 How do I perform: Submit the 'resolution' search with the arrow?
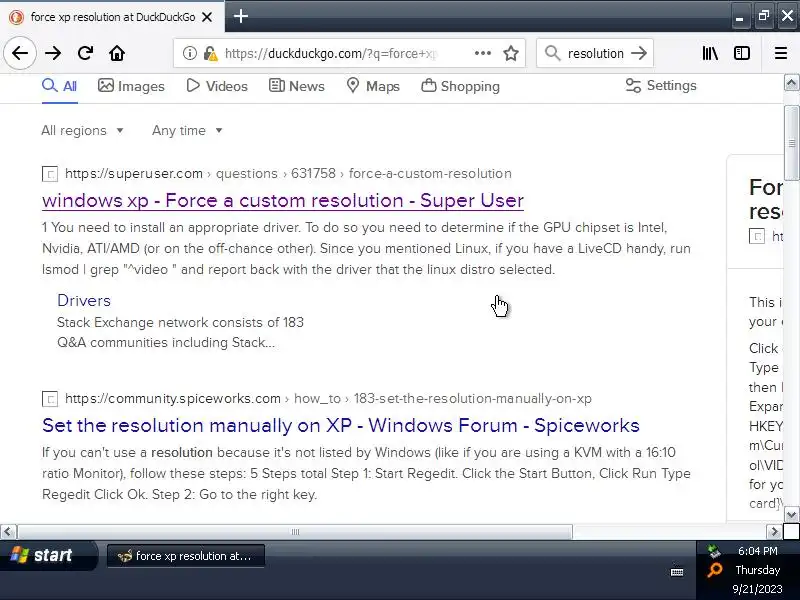[x=639, y=53]
